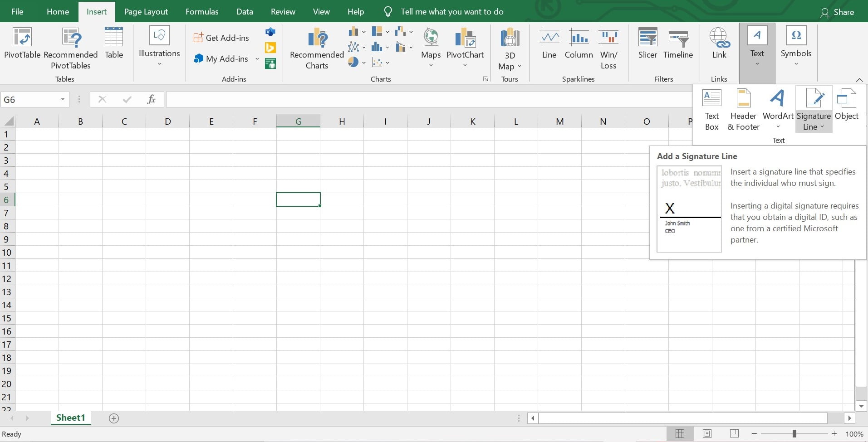This screenshot has width=868, height=442.
Task: Insert a Table
Action: pyautogui.click(x=114, y=43)
